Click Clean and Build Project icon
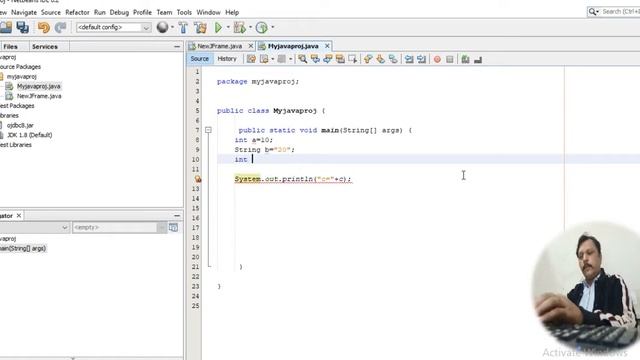 tap(200, 27)
